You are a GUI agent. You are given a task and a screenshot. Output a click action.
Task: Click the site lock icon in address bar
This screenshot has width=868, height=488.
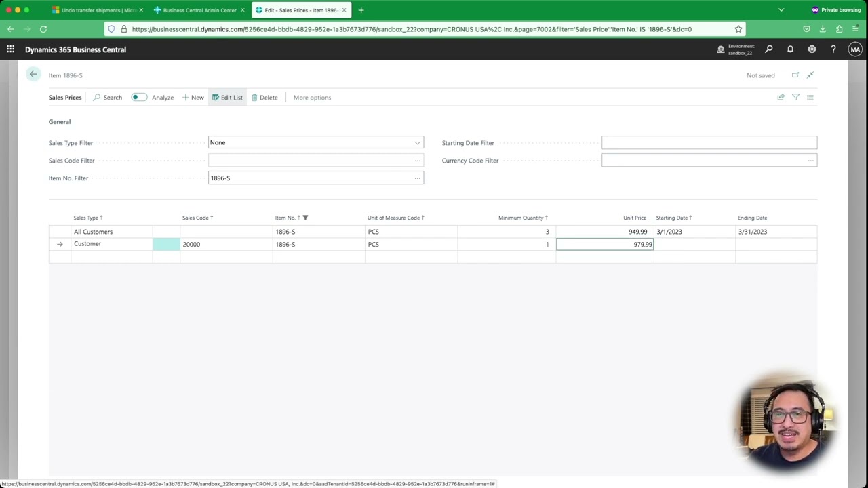click(123, 29)
